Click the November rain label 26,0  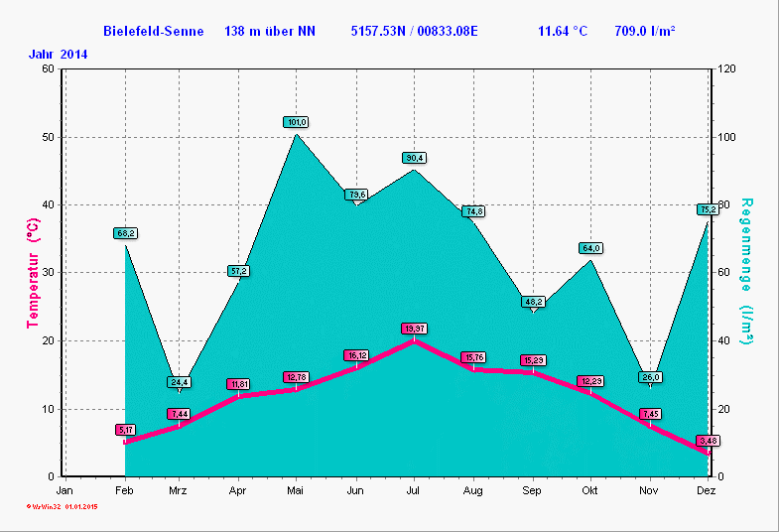650,377
